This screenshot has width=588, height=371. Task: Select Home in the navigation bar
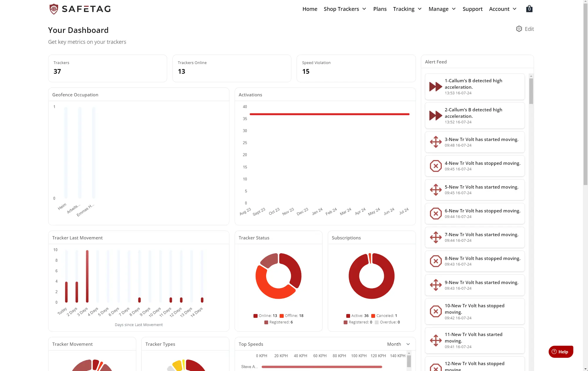pos(310,9)
